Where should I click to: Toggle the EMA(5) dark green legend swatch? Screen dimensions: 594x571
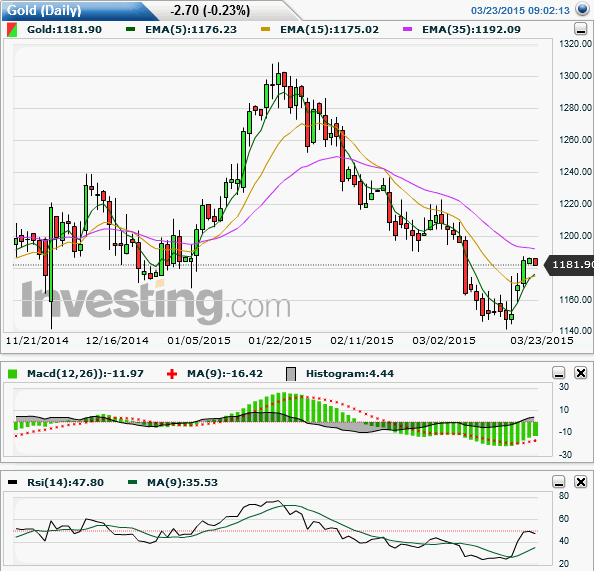tap(131, 29)
